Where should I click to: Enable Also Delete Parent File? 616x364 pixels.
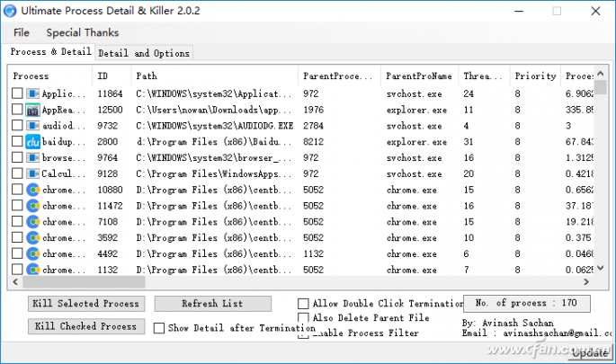(x=303, y=317)
